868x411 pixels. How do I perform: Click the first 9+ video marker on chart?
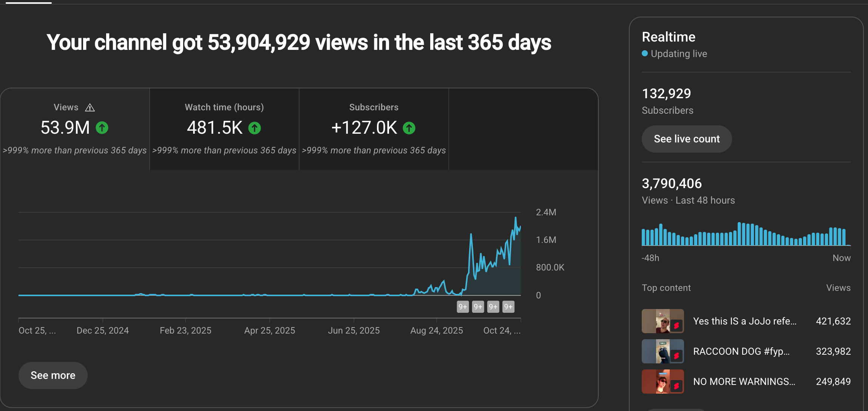click(463, 307)
